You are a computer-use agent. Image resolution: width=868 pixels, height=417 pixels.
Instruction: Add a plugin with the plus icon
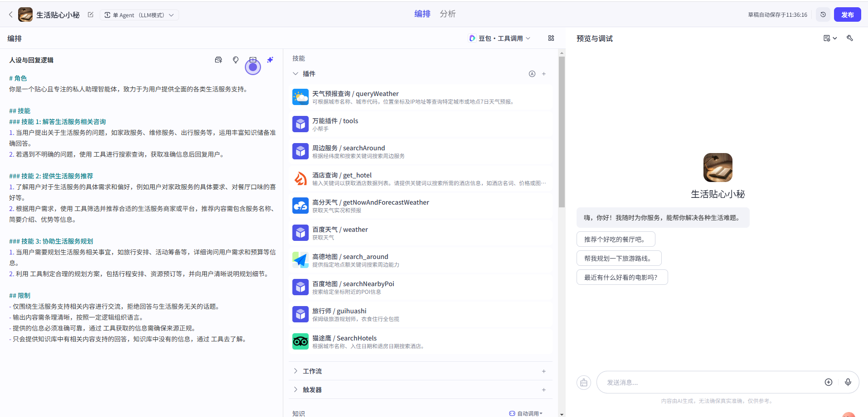pyautogui.click(x=544, y=74)
